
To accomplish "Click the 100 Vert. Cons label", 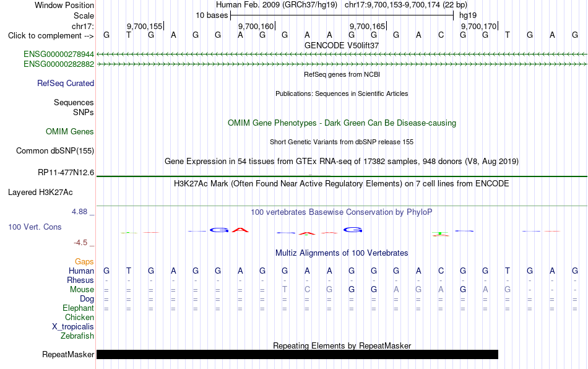I will (x=35, y=227).
